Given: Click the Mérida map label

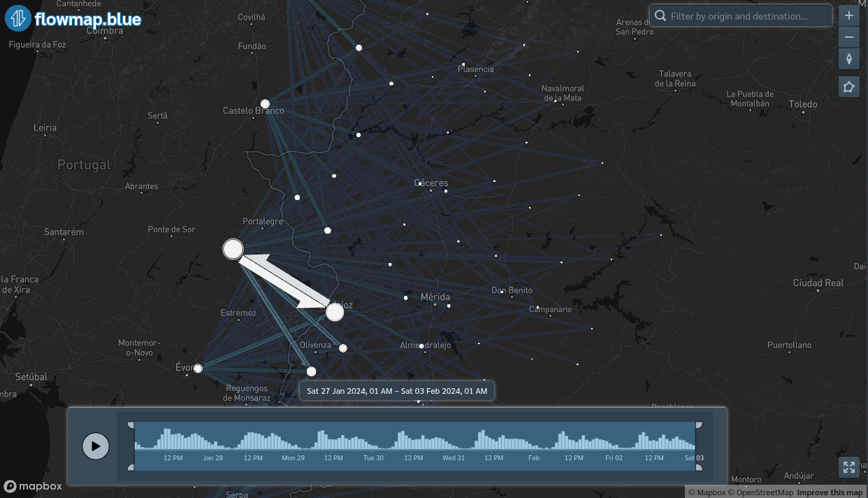Looking at the screenshot, I should pyautogui.click(x=435, y=297).
